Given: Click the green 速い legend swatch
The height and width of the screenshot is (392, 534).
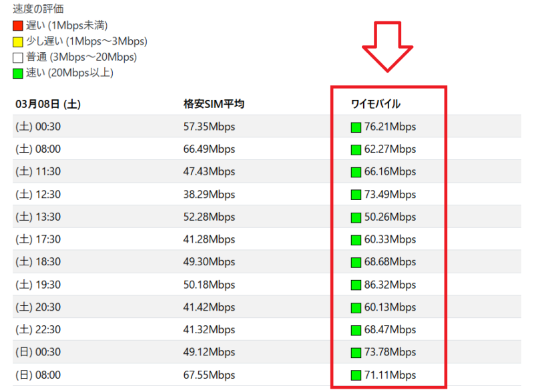Looking at the screenshot, I should pyautogui.click(x=18, y=73).
